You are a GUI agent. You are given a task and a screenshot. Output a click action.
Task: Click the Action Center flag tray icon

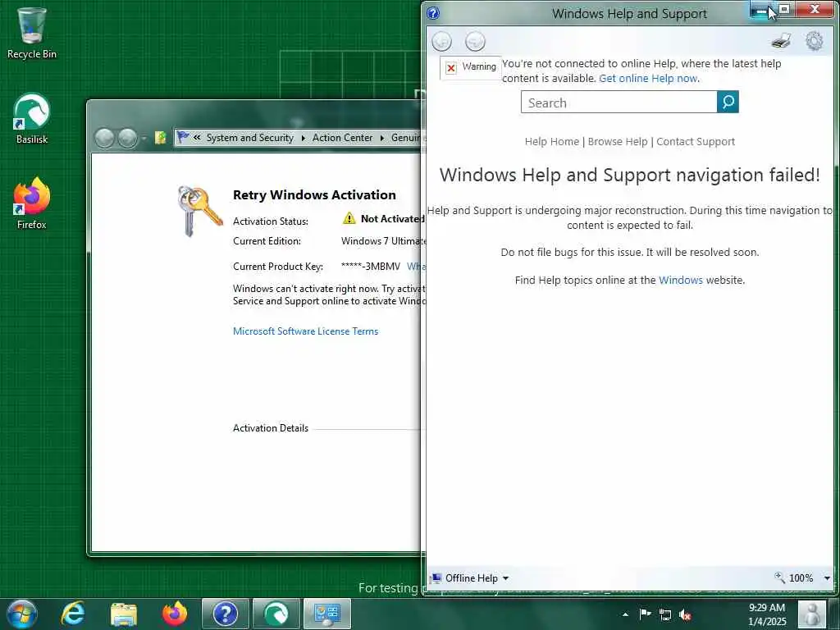[x=645, y=614]
